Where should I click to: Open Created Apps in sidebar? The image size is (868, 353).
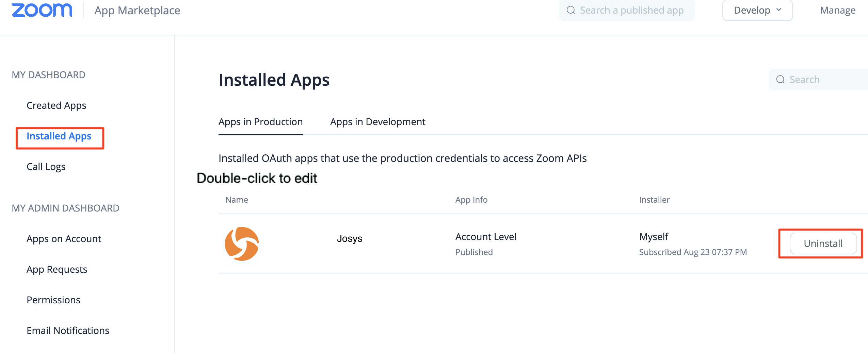pyautogui.click(x=56, y=105)
